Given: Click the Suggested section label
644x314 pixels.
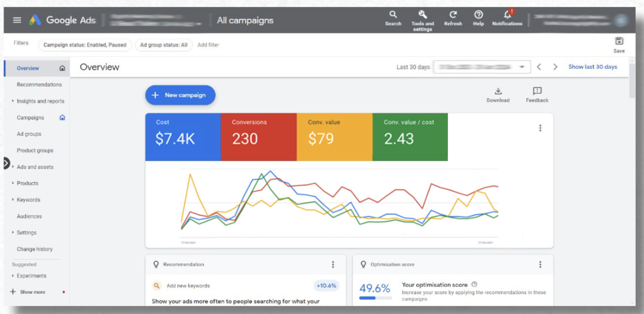Looking at the screenshot, I should [24, 264].
